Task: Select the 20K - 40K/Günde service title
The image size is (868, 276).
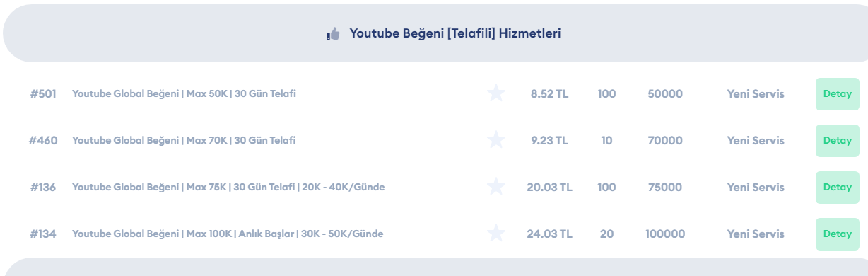Action: (x=228, y=187)
